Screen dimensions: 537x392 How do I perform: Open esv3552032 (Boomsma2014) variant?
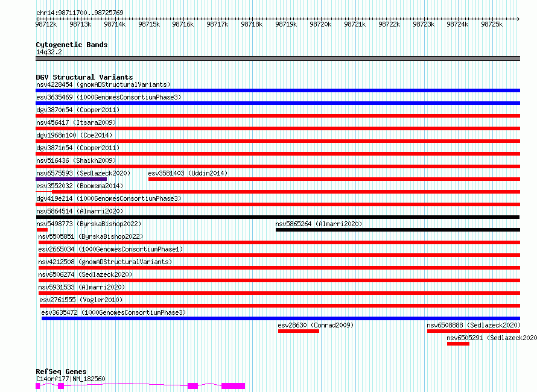coord(80,186)
